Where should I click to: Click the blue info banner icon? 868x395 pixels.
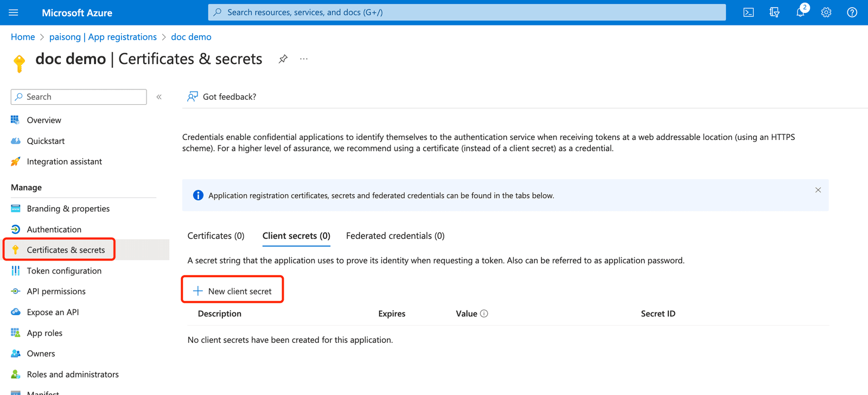(x=198, y=195)
